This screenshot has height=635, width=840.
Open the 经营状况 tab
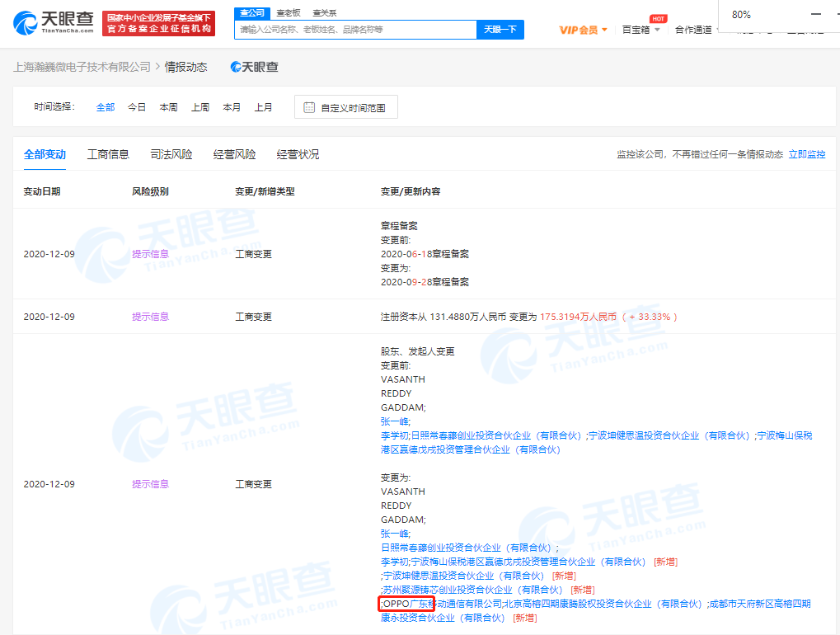(298, 154)
